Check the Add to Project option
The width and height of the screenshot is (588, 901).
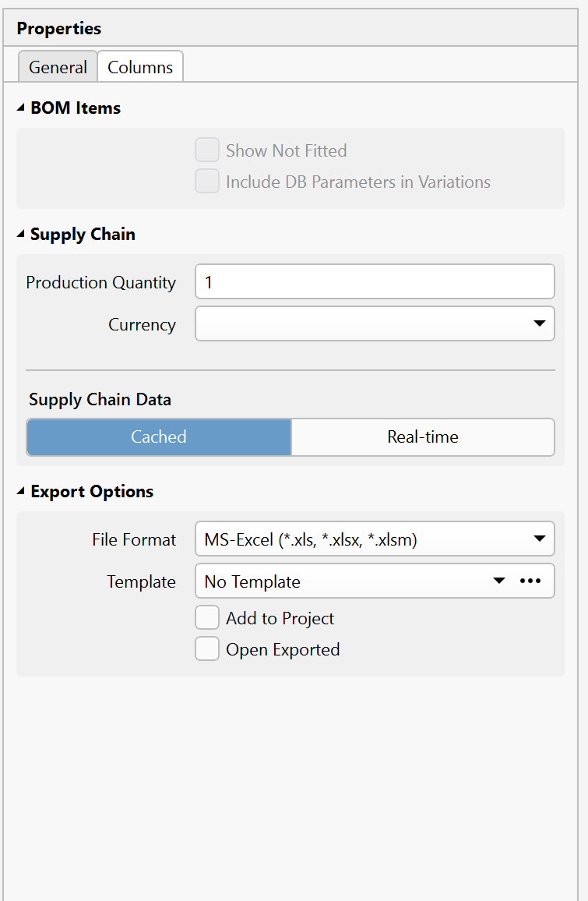207,618
